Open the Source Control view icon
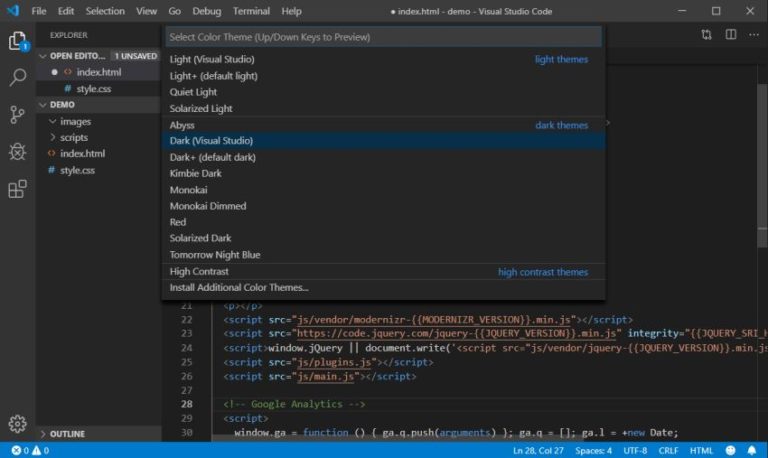The image size is (768, 458). coord(17,114)
